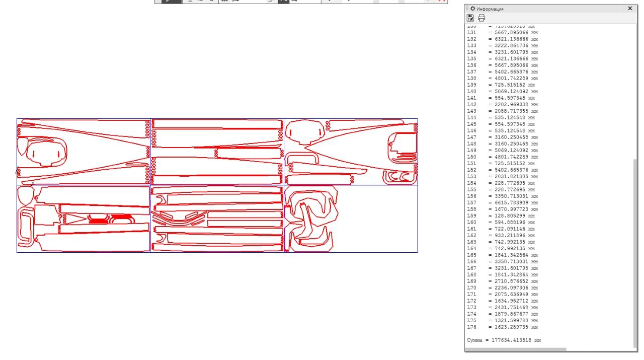644x360 pixels.
Task: Click the dotted drag grip of the Информация panel
Action: point(467,9)
